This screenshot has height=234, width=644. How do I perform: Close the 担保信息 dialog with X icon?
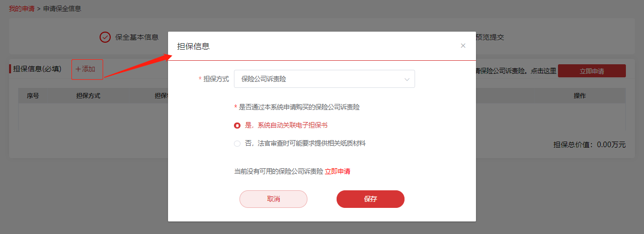click(x=463, y=46)
